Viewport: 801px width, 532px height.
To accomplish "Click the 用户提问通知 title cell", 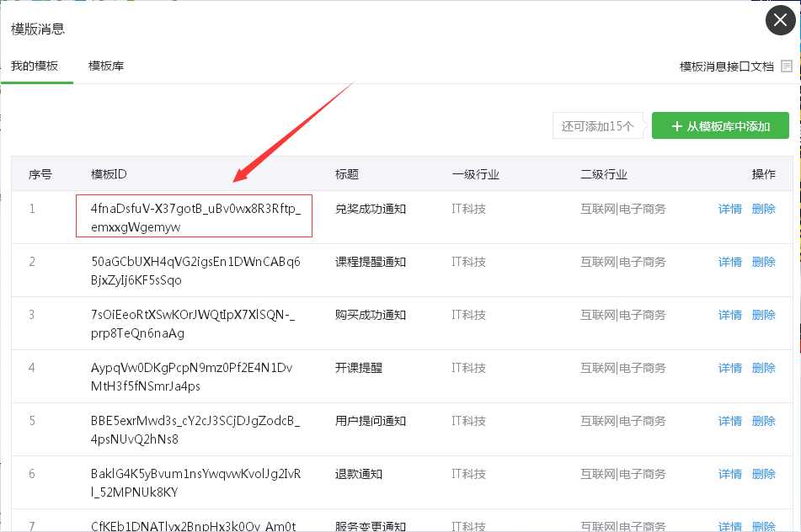I will pos(371,421).
